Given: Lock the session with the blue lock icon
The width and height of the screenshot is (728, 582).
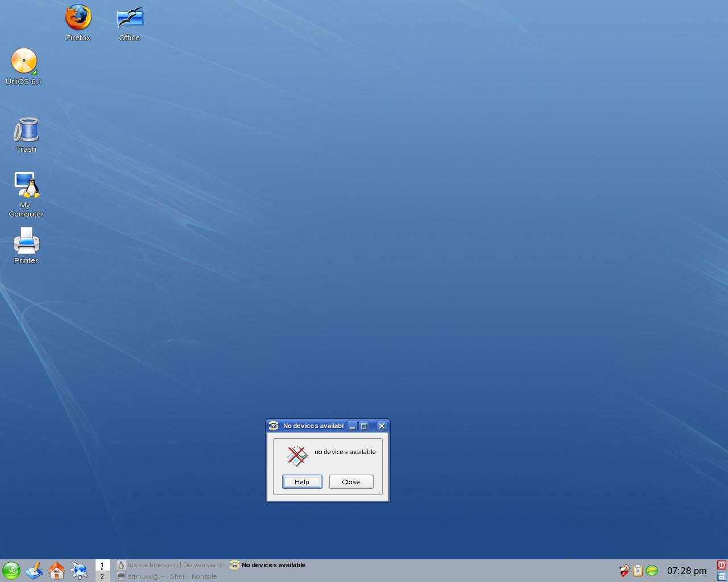Looking at the screenshot, I should (x=721, y=576).
